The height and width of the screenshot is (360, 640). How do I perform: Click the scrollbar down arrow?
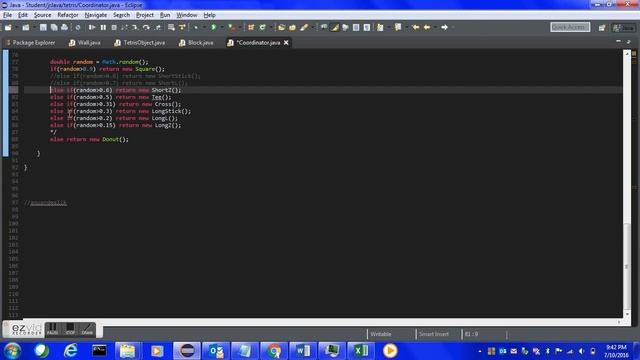click(x=627, y=314)
